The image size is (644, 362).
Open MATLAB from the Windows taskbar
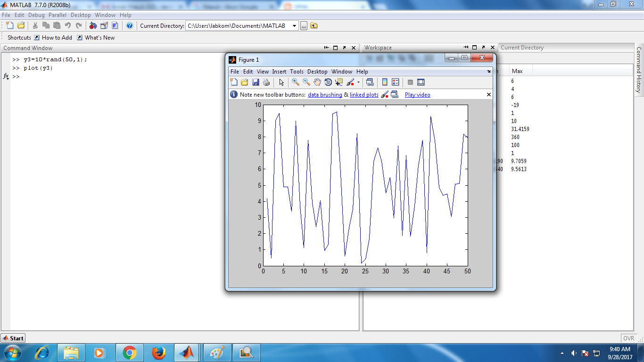tap(186, 352)
